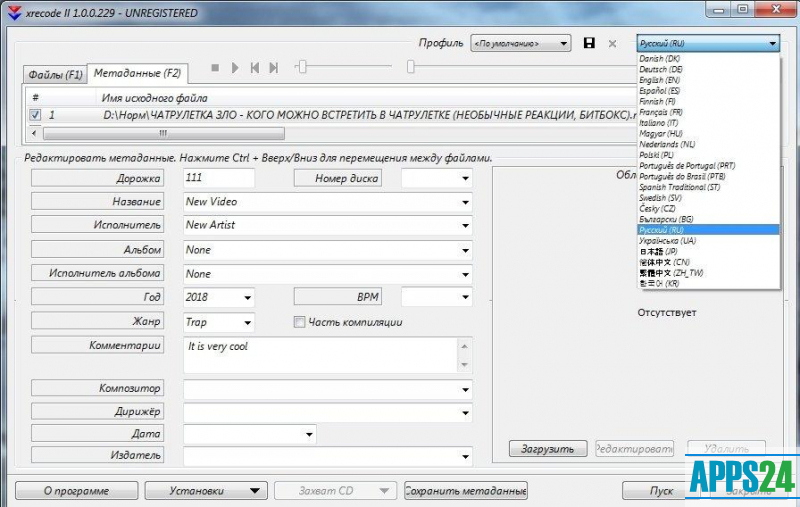Viewport: 800px width, 507px height.
Task: Select file row ЧАТРУЛЕТКА ЗЛО
Action: point(332,115)
